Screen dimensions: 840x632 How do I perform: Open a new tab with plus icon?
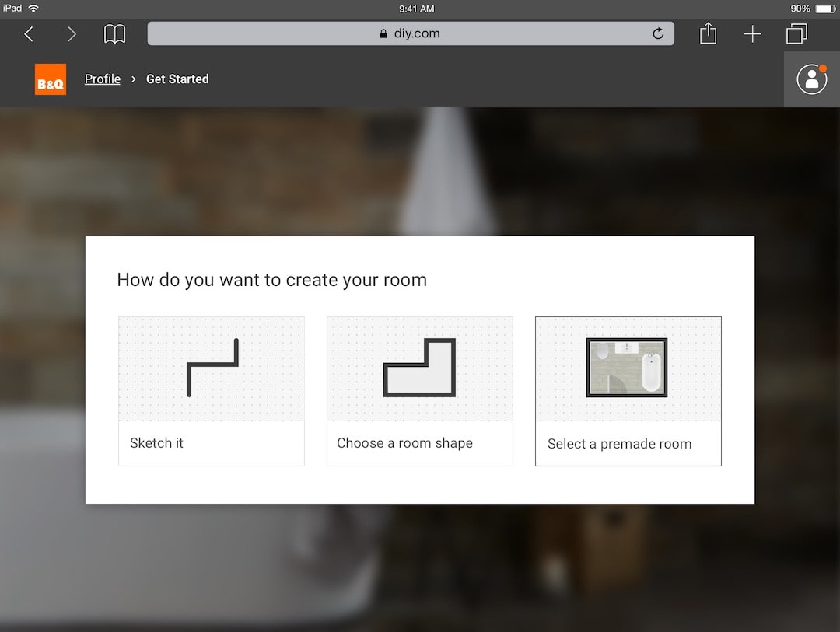tap(752, 34)
